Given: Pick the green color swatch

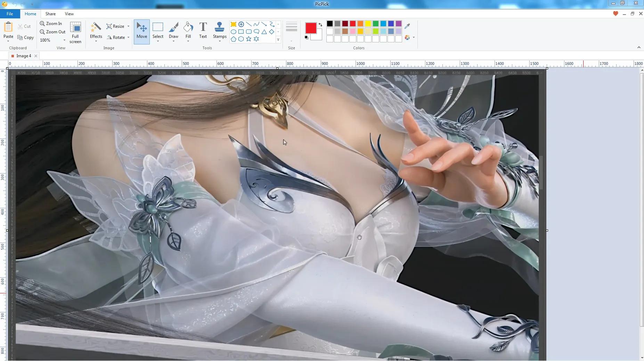Looking at the screenshot, I should click(x=376, y=24).
